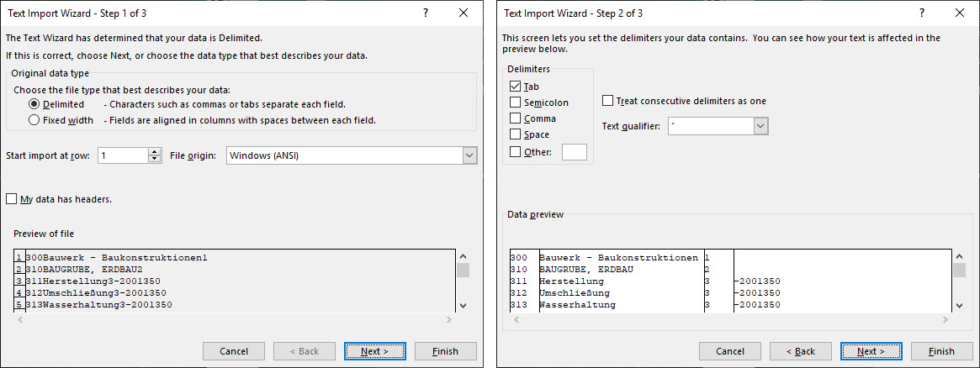Enable the Semicolon delimiter checkbox
The width and height of the screenshot is (980, 368).
point(516,103)
